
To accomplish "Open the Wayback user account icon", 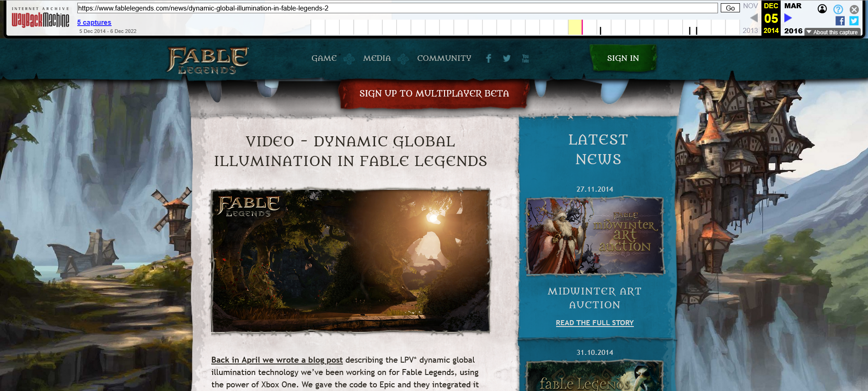I will [x=822, y=9].
